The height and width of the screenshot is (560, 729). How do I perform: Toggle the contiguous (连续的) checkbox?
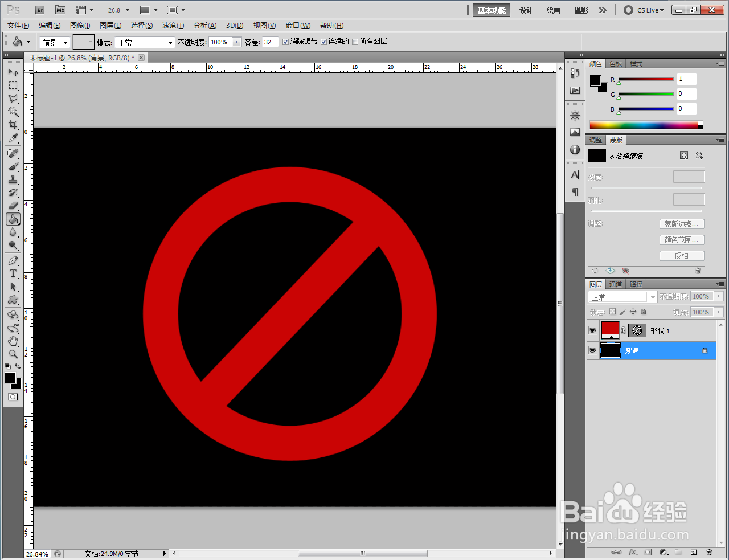click(x=323, y=42)
